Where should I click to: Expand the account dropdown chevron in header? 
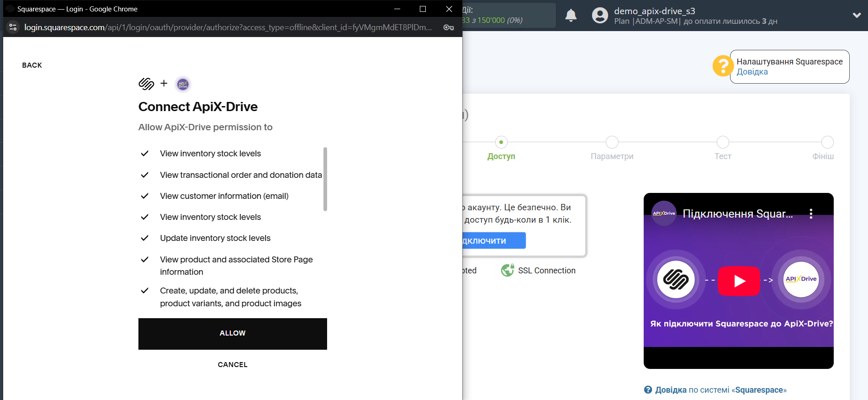pyautogui.click(x=857, y=16)
